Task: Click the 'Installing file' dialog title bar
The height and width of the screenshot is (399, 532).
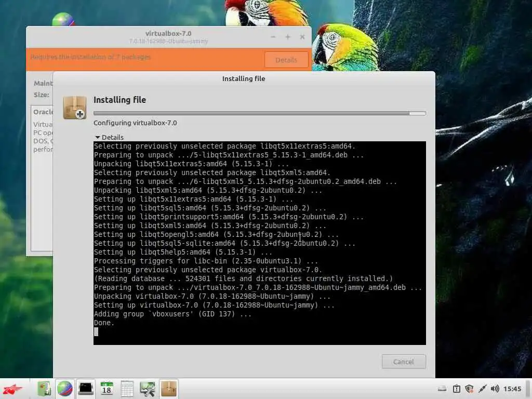Action: click(x=244, y=79)
